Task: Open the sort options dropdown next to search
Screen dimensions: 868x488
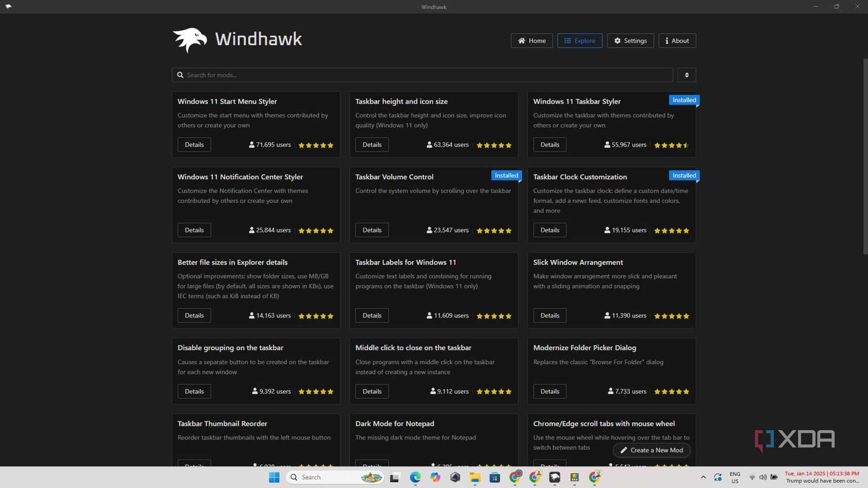Action: point(687,75)
